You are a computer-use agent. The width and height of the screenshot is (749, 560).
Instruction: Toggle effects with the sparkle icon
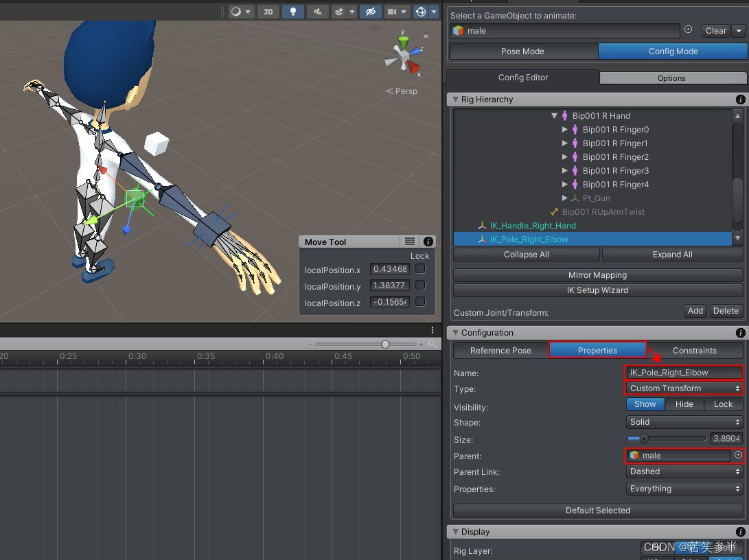click(338, 12)
